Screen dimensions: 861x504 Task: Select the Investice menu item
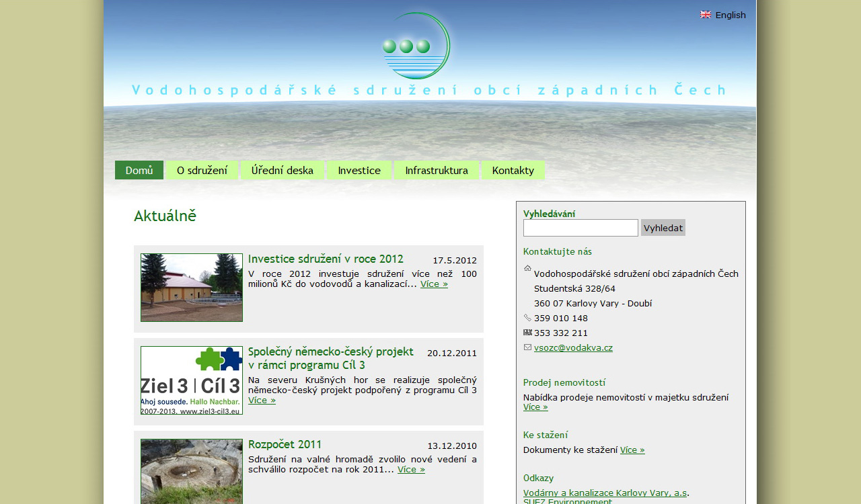click(x=359, y=170)
